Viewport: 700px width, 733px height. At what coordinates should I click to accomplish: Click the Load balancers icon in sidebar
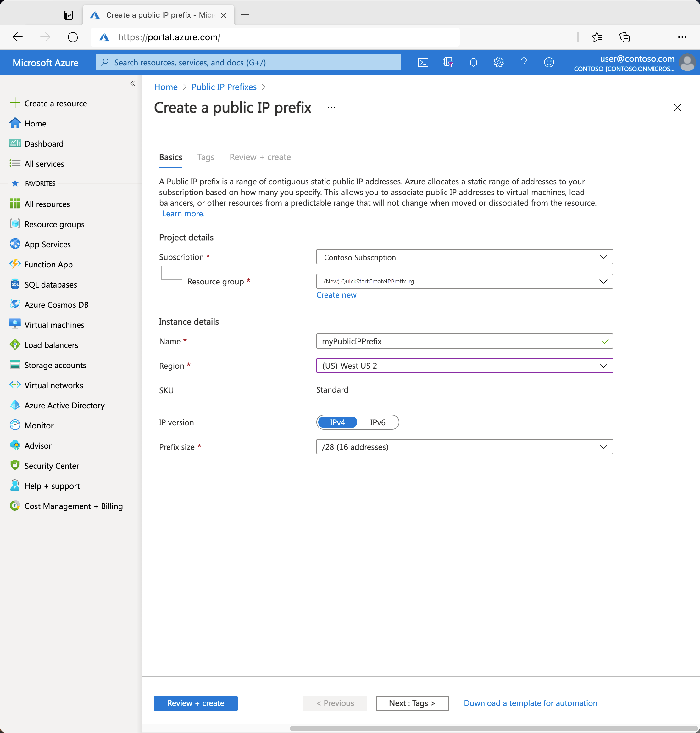[13, 344]
